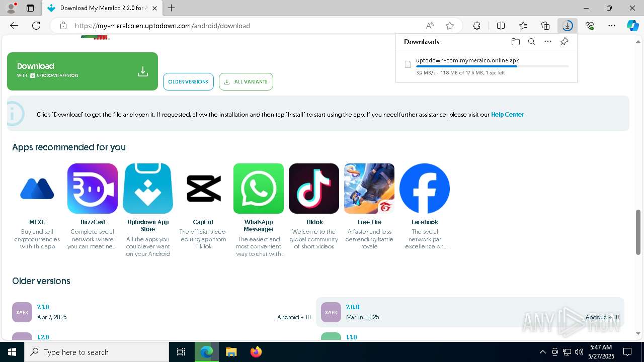Click the green Download button
Viewport: 644px width, 362px height.
tap(83, 71)
